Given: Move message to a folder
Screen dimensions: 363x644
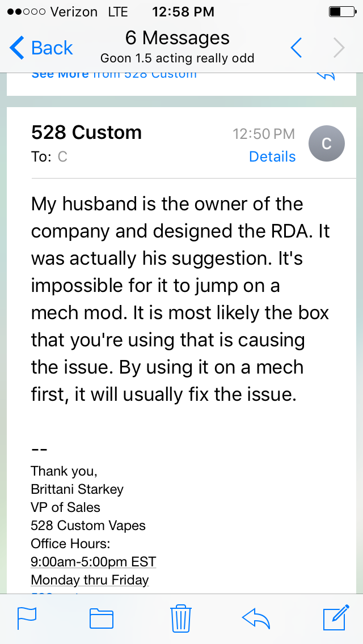Looking at the screenshot, I should 102,618.
